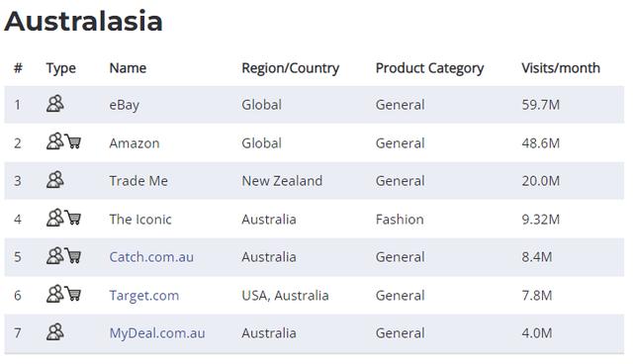The width and height of the screenshot is (633, 364).
Task: Click the shopping cart icon in Amazon row
Action: click(x=73, y=141)
